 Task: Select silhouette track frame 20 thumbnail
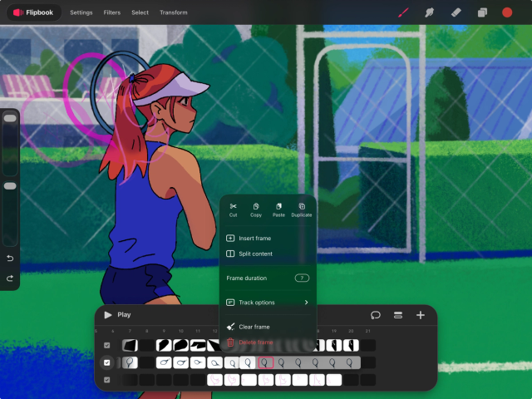point(351,346)
